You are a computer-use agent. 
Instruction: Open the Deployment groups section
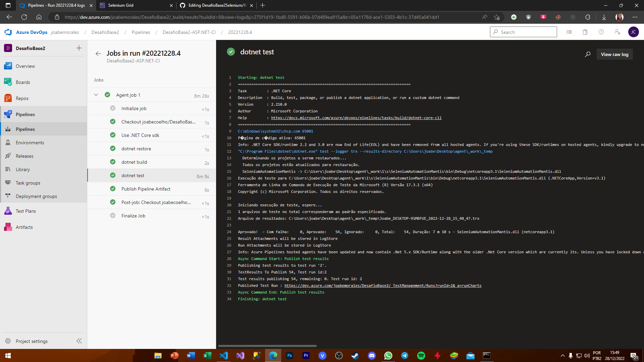(36, 196)
